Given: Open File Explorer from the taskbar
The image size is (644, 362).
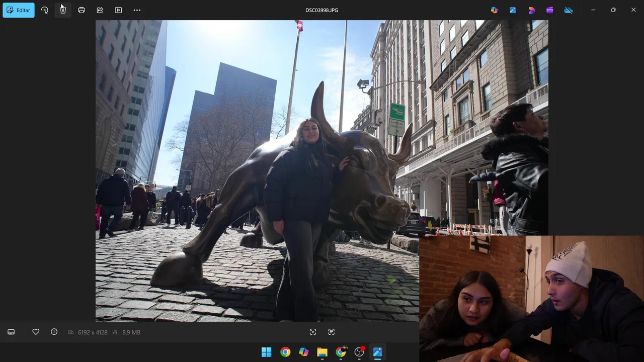Looking at the screenshot, I should coord(322,352).
